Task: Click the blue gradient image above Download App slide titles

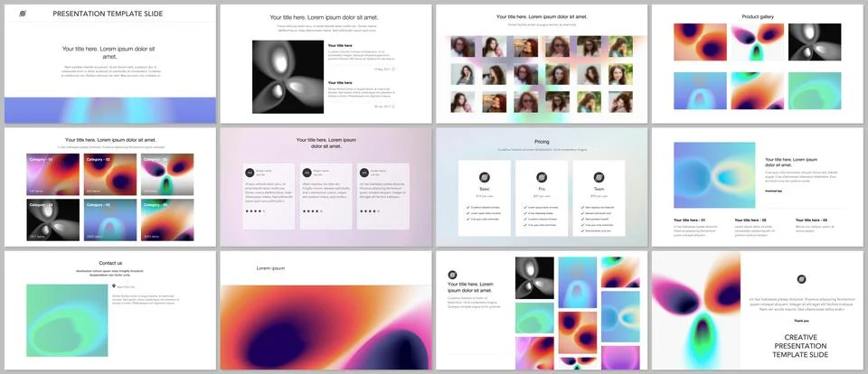Action: point(714,175)
